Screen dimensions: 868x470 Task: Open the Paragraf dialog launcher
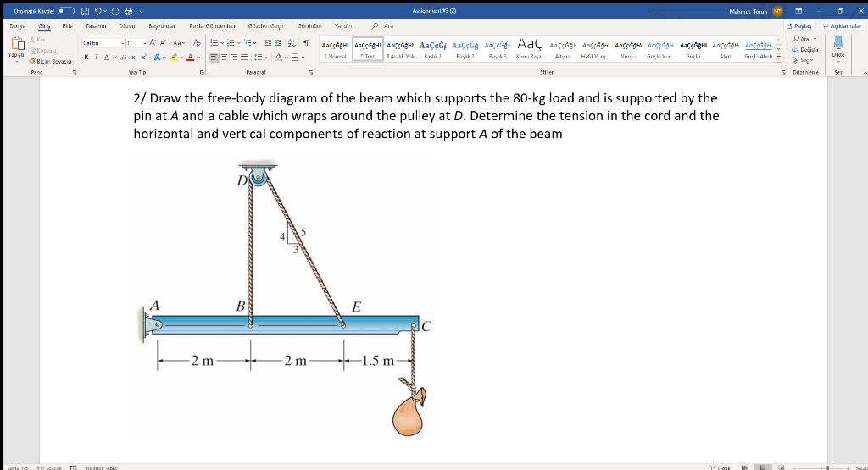coord(311,73)
